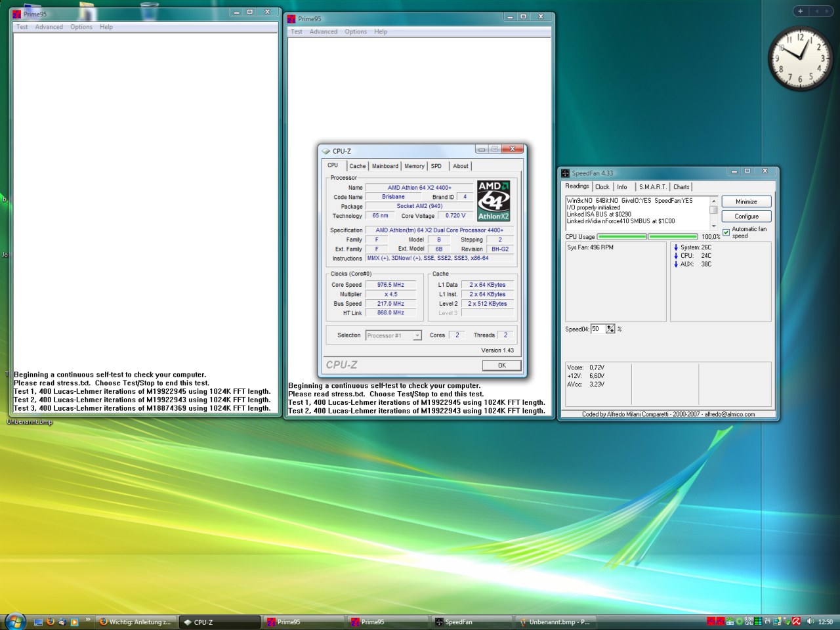Select the Readings tab in SpeedFan

point(577,186)
